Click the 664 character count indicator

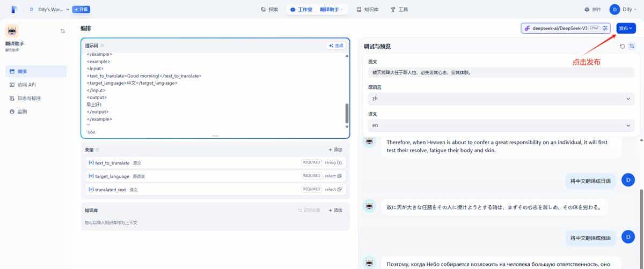91,132
